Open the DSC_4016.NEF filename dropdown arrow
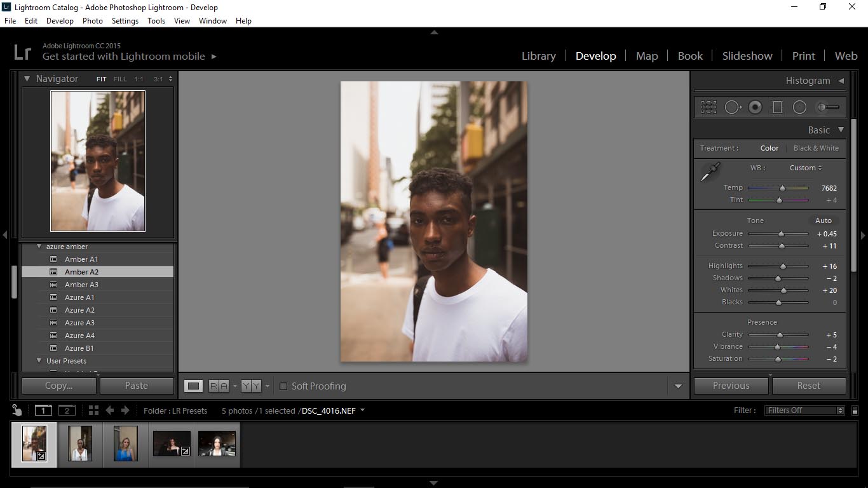Screen dimensions: 868x488 [x=363, y=410]
